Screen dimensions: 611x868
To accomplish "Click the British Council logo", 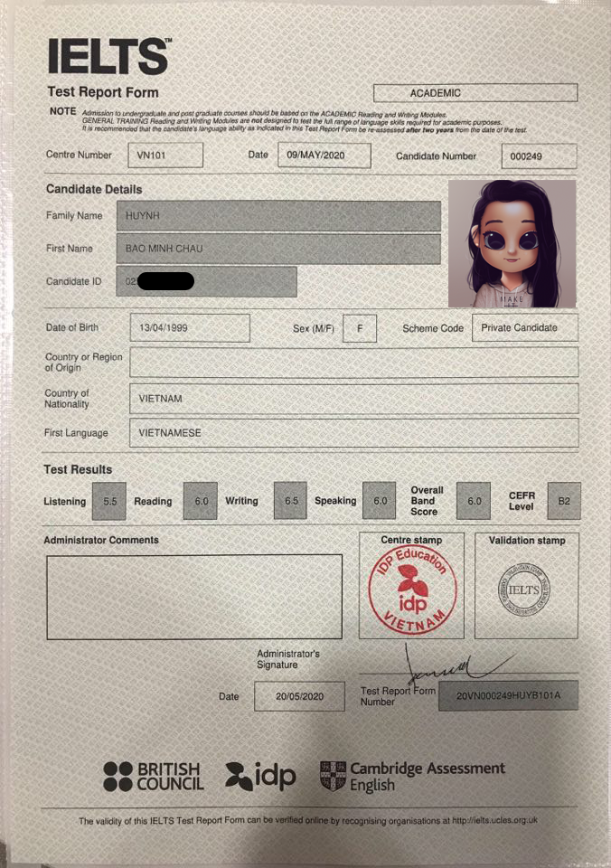I will (154, 776).
